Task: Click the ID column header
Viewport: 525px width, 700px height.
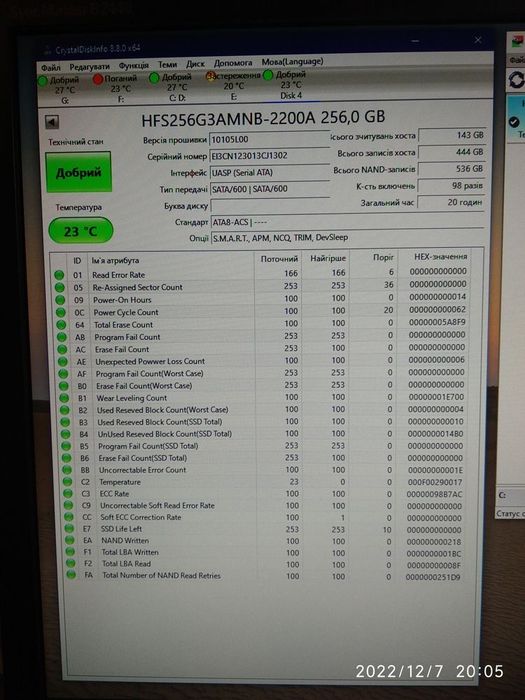Action: (x=77, y=261)
